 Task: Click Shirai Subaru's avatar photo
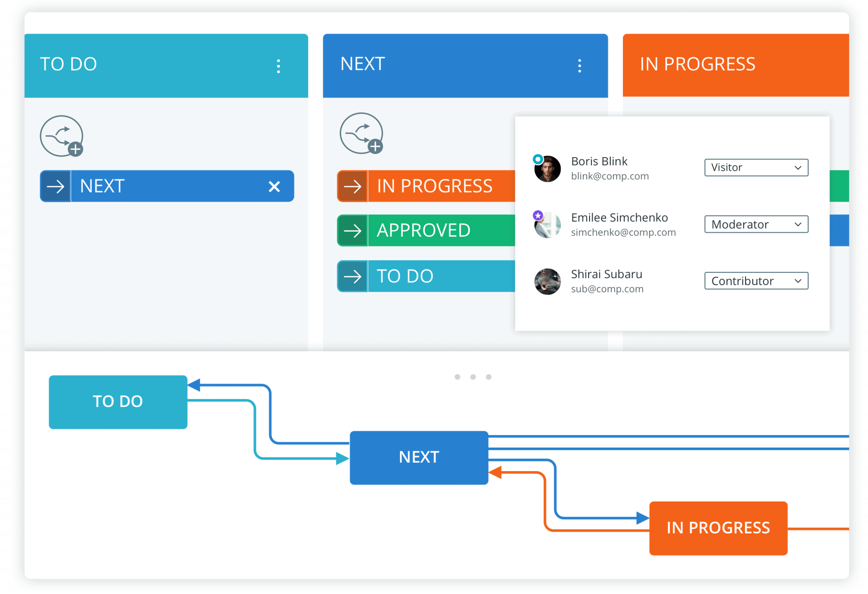pyautogui.click(x=547, y=281)
